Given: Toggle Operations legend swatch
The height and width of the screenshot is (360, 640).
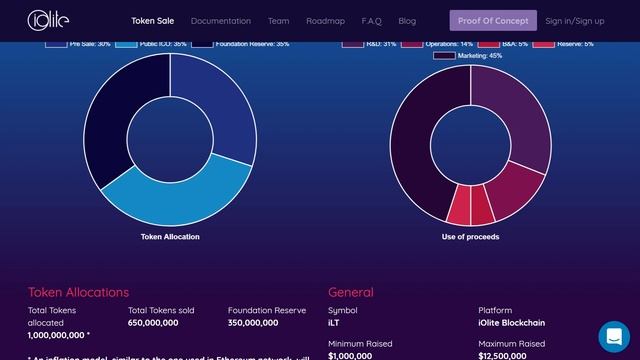Looking at the screenshot, I should [412, 44].
